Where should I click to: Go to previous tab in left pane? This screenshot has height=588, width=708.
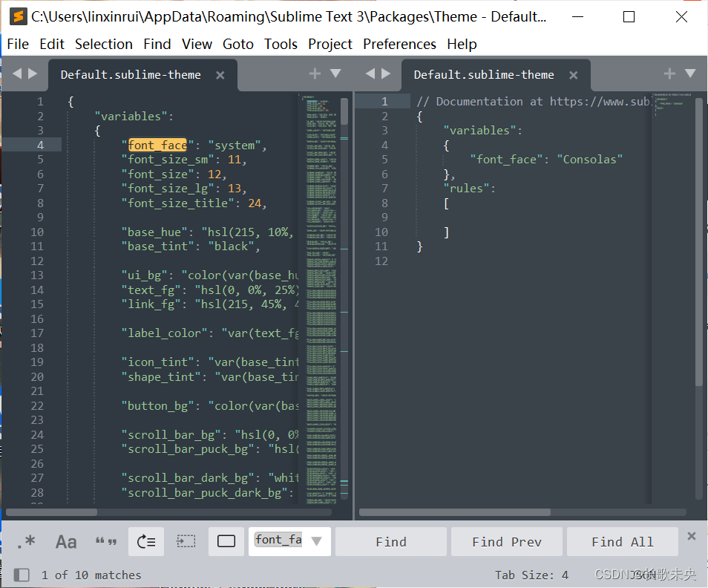[x=17, y=73]
